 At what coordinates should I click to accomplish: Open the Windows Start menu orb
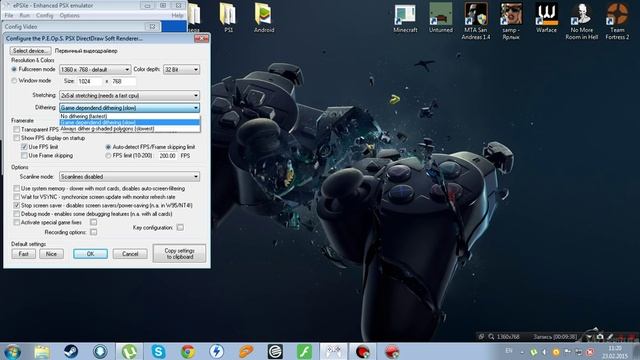(x=12, y=351)
